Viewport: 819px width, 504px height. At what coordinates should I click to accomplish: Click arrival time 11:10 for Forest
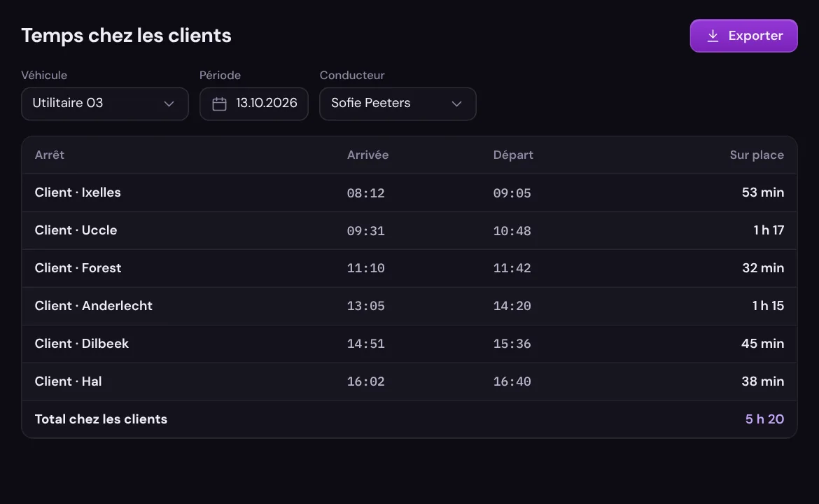click(365, 268)
